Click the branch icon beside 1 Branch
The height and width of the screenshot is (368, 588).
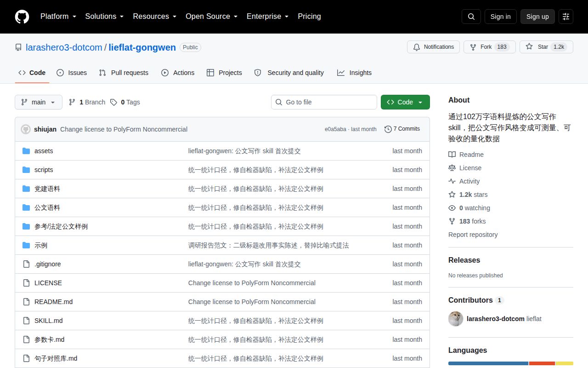click(x=72, y=102)
